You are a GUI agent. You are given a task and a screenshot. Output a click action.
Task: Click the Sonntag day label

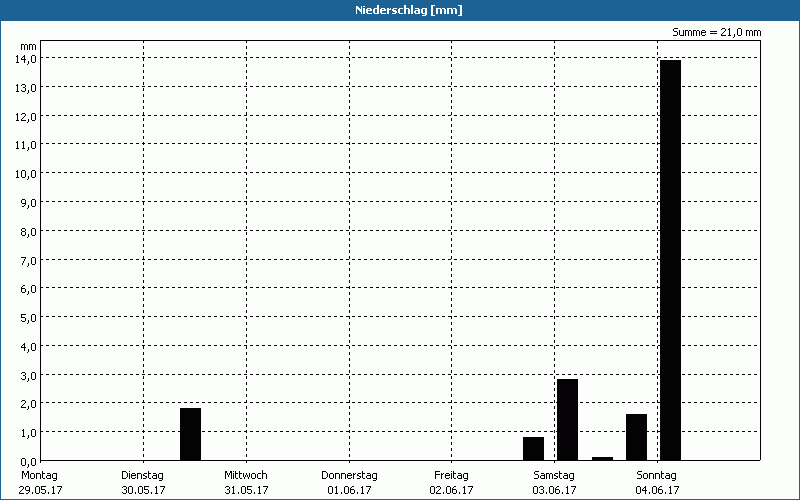pyautogui.click(x=656, y=475)
